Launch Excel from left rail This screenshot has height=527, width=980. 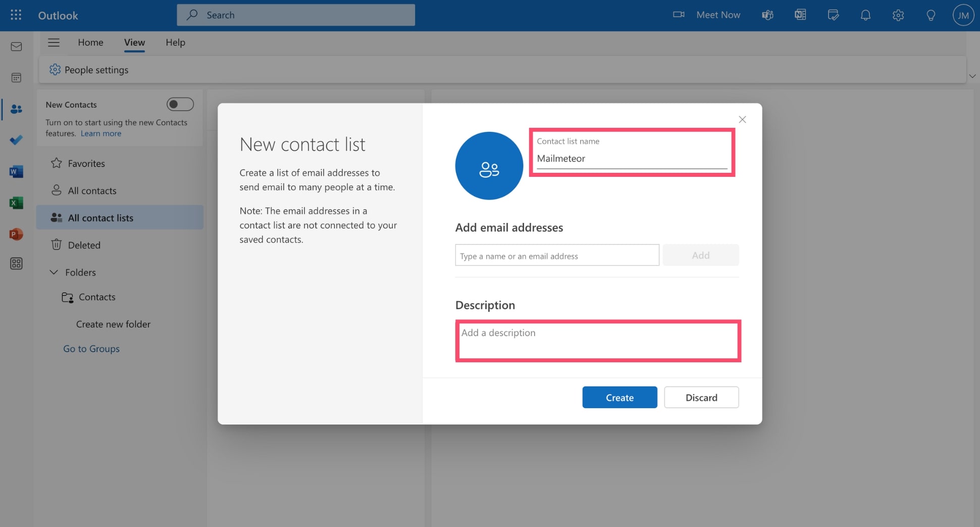pos(16,203)
